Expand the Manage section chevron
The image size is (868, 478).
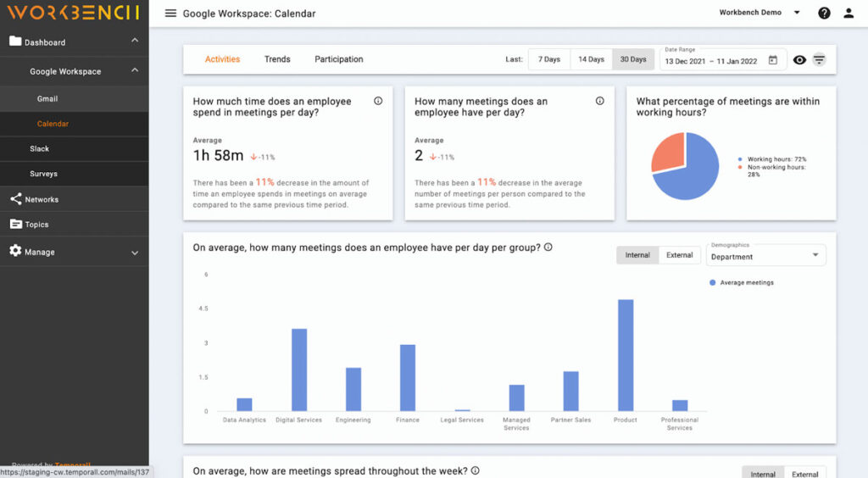pos(135,253)
